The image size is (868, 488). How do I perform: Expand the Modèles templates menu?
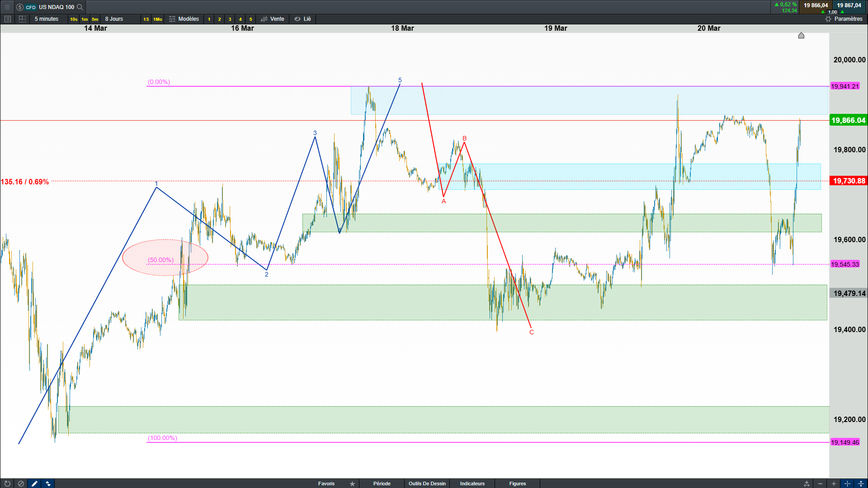tap(184, 19)
